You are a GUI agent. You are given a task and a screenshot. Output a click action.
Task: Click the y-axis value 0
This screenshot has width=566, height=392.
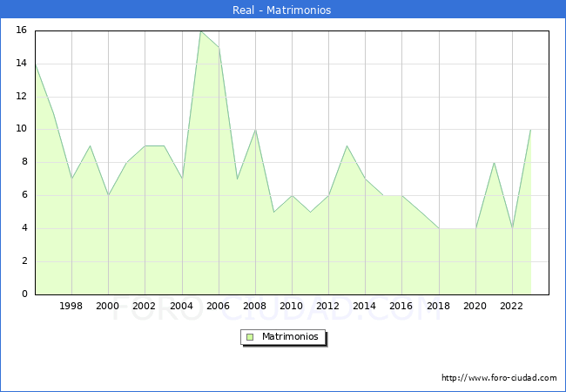(24, 294)
